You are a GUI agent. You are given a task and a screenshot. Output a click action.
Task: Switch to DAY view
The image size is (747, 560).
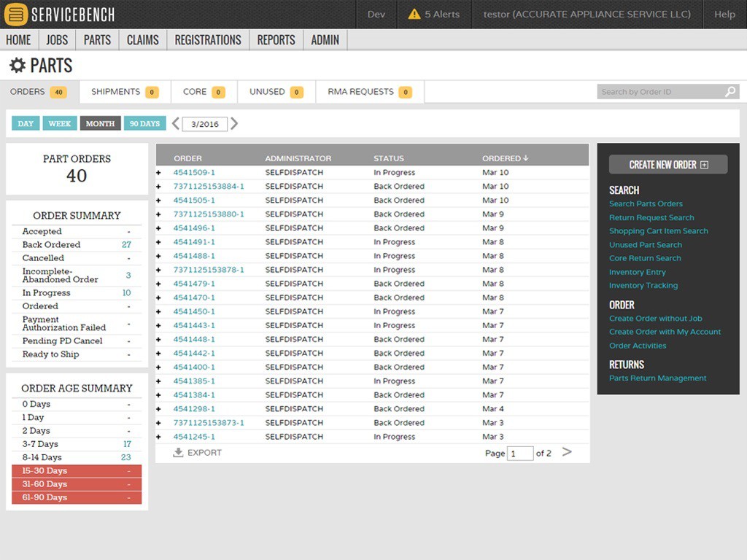click(25, 123)
